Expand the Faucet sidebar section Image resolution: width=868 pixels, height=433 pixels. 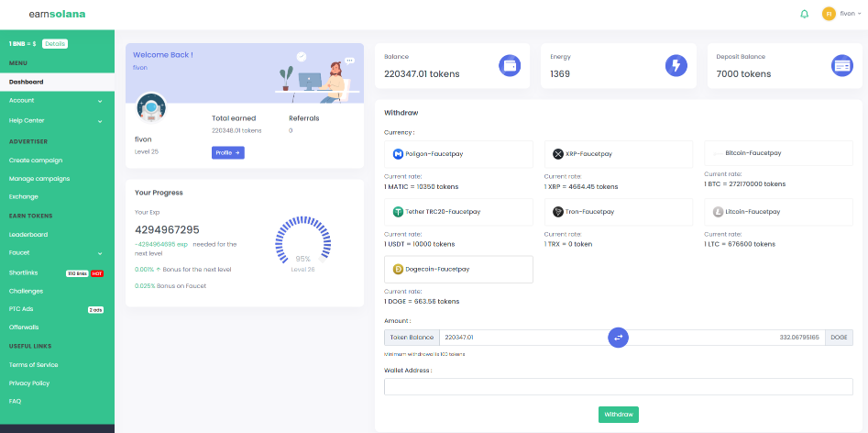tap(57, 252)
